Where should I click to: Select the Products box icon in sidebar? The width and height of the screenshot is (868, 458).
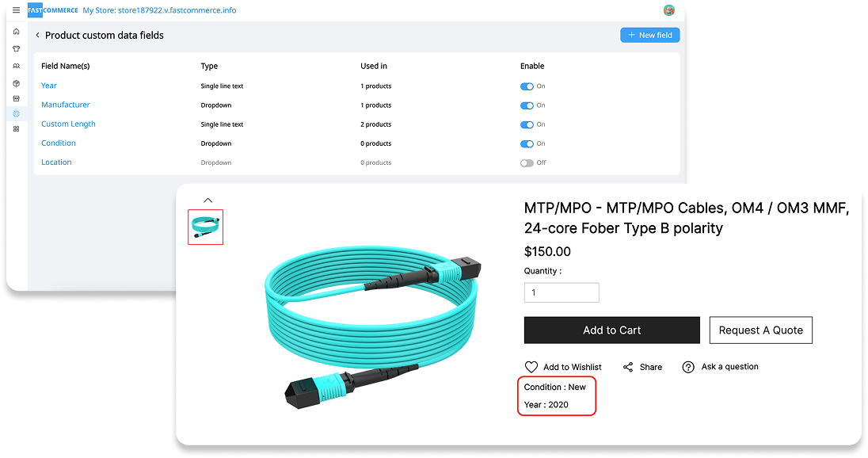[x=16, y=82]
